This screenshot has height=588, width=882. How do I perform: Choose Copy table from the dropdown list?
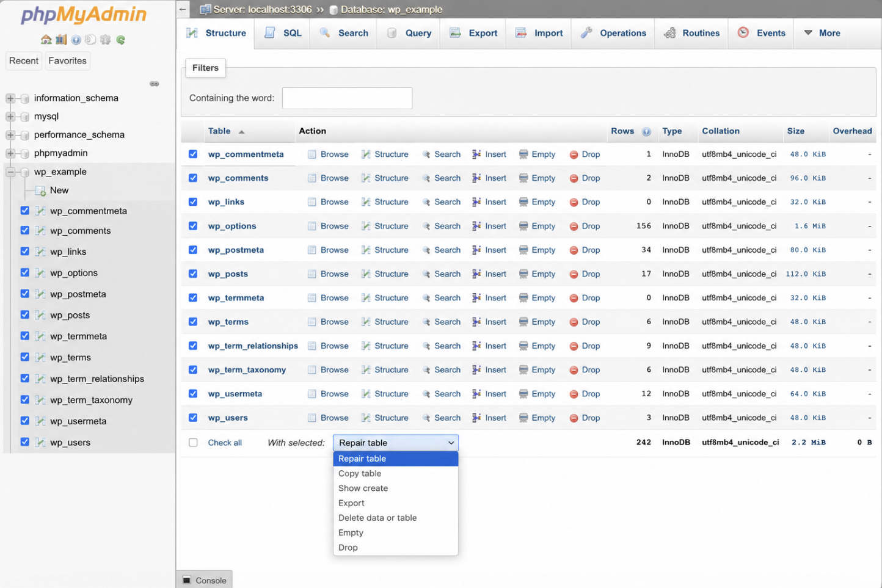coord(396,473)
